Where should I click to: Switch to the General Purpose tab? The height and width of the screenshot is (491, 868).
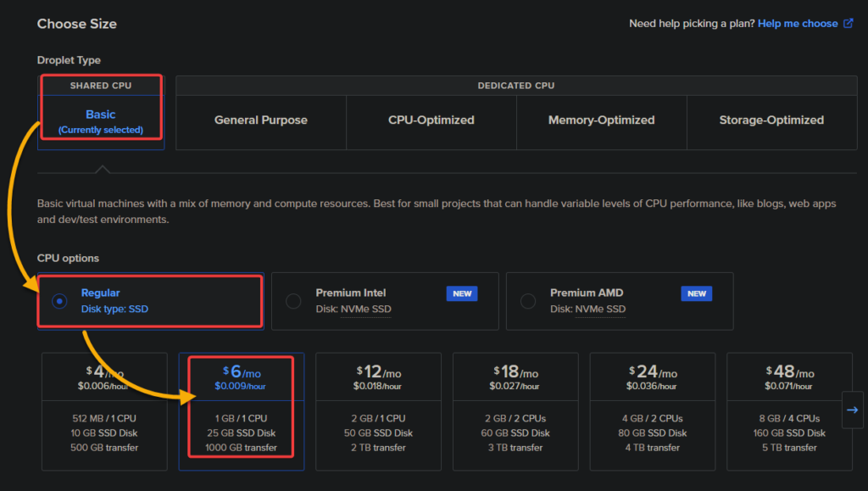[x=260, y=120]
